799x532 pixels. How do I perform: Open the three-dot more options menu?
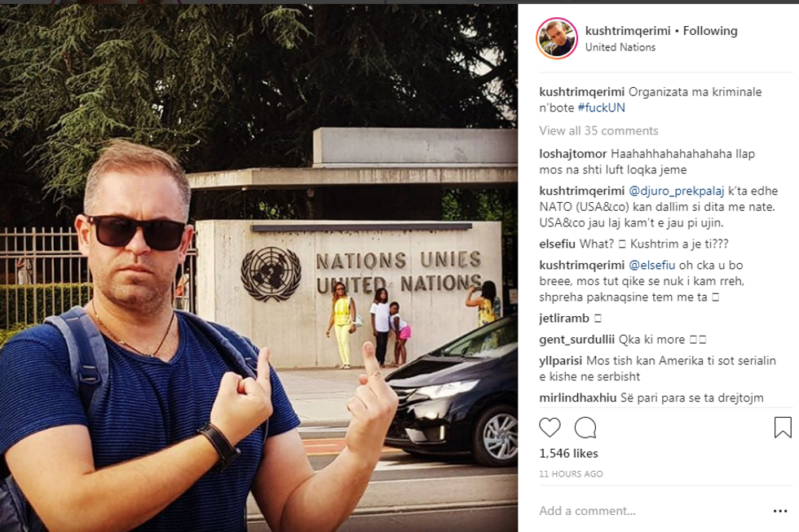click(x=780, y=511)
